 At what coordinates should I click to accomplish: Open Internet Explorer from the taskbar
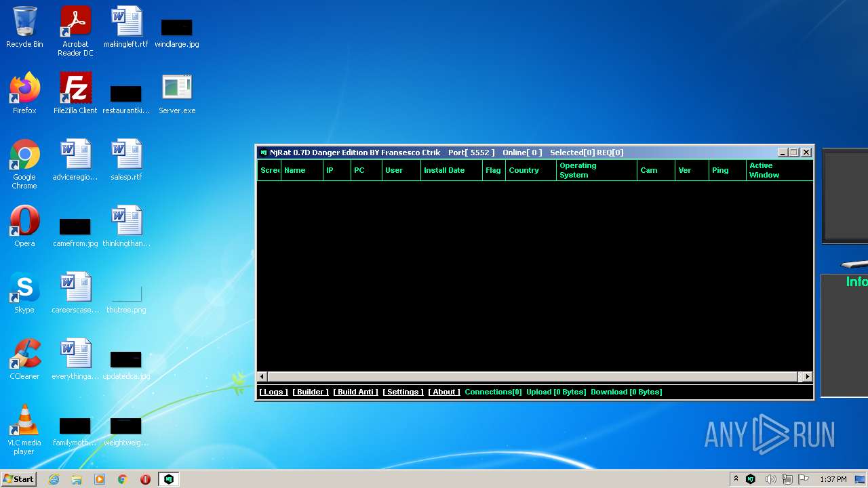point(54,479)
